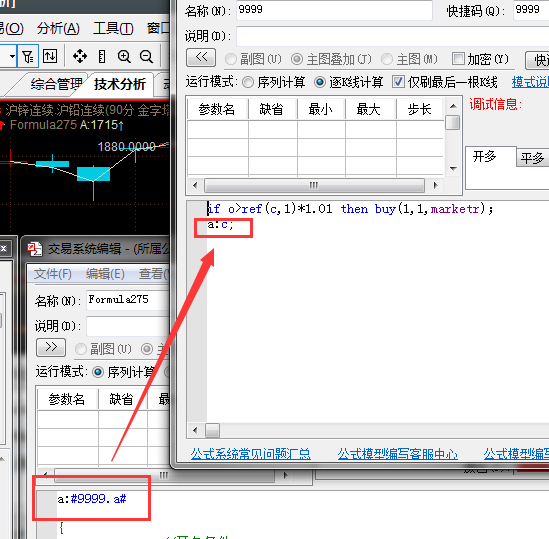Open 公式系统常见问题汇总 link
Screen dimensions: 549x539
(x=251, y=454)
